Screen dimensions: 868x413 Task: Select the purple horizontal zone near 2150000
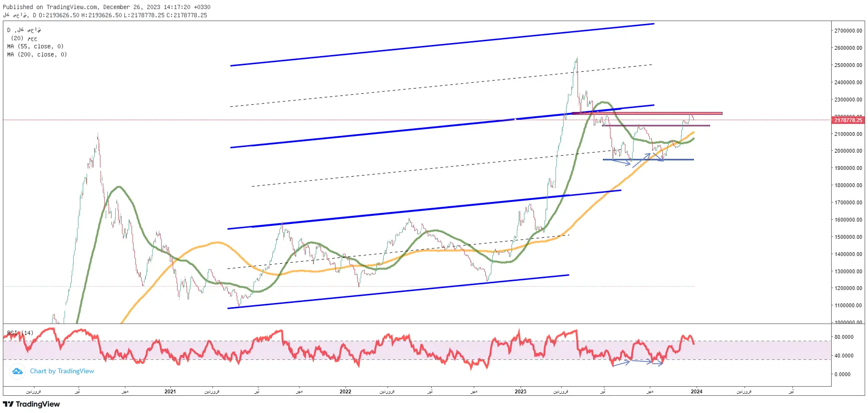[x=656, y=126]
